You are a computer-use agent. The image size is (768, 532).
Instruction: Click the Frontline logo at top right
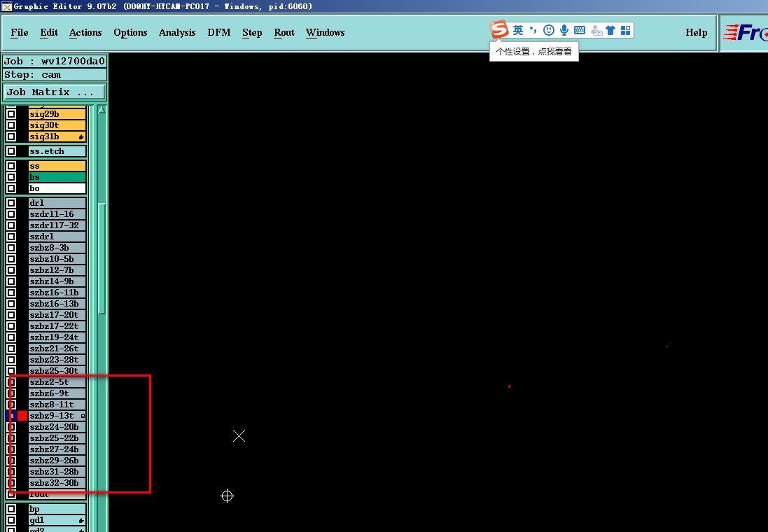pos(746,33)
